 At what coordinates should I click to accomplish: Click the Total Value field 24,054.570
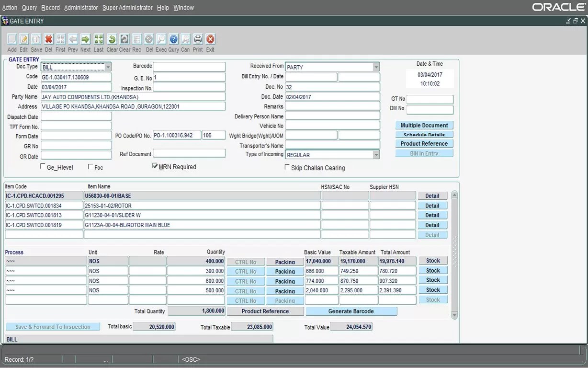351,327
